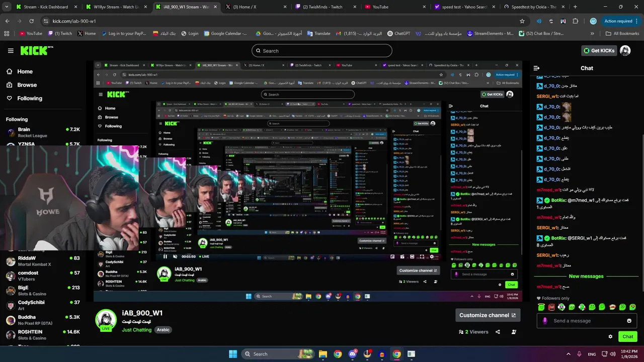The height and width of the screenshot is (362, 644).
Task: Click the share icon beside 2 Viewers
Action: 498,332
